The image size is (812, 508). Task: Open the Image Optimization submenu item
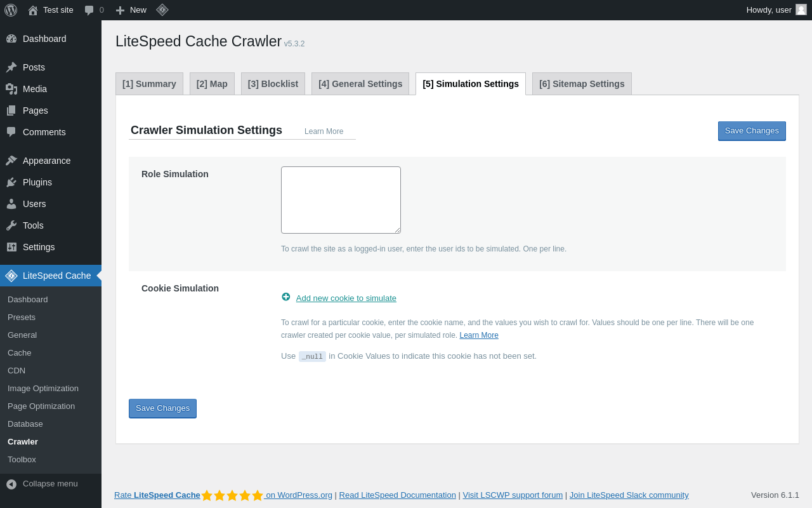click(x=51, y=389)
